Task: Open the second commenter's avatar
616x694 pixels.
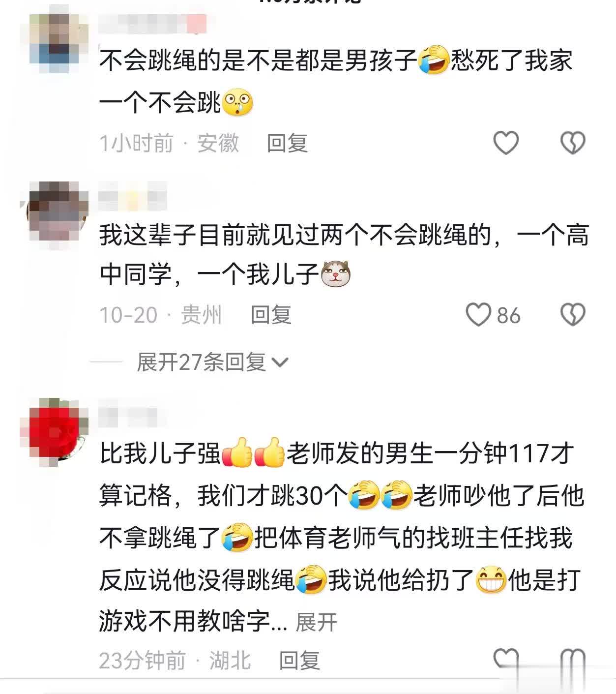Action: coord(57,211)
